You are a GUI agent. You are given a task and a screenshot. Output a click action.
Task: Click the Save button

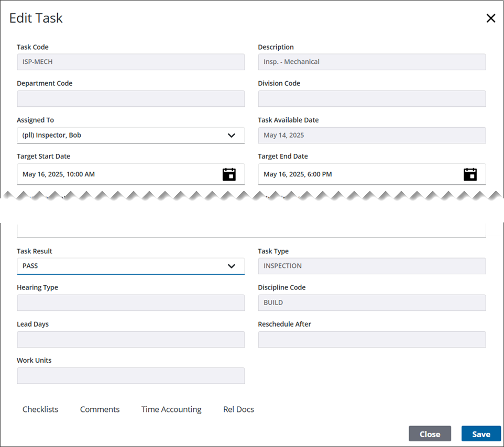pos(480,434)
